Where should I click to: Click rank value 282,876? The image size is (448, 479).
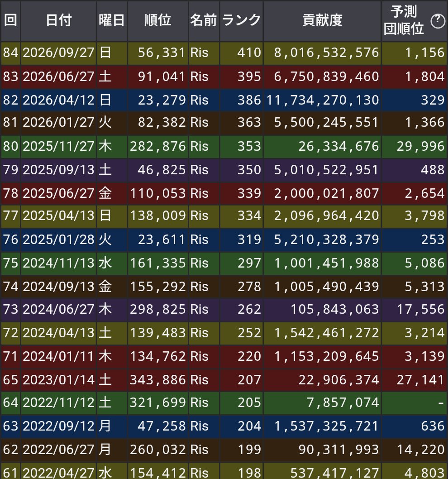click(x=158, y=147)
